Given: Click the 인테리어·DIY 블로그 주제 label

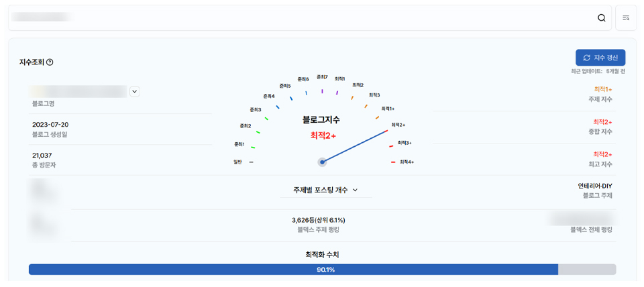Looking at the screenshot, I should point(594,186).
